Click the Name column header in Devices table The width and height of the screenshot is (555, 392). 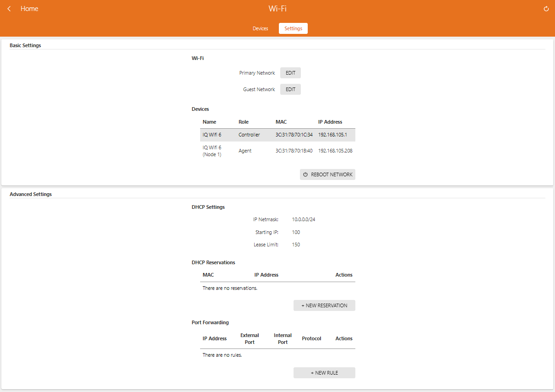pyautogui.click(x=209, y=122)
